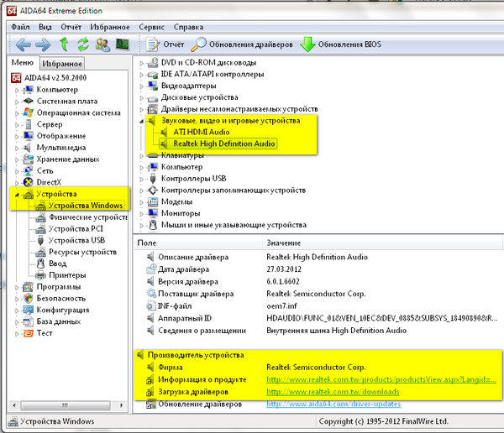Open Обновления драйверов from the toolbar
The height and width of the screenshot is (433, 504).
pos(242,44)
